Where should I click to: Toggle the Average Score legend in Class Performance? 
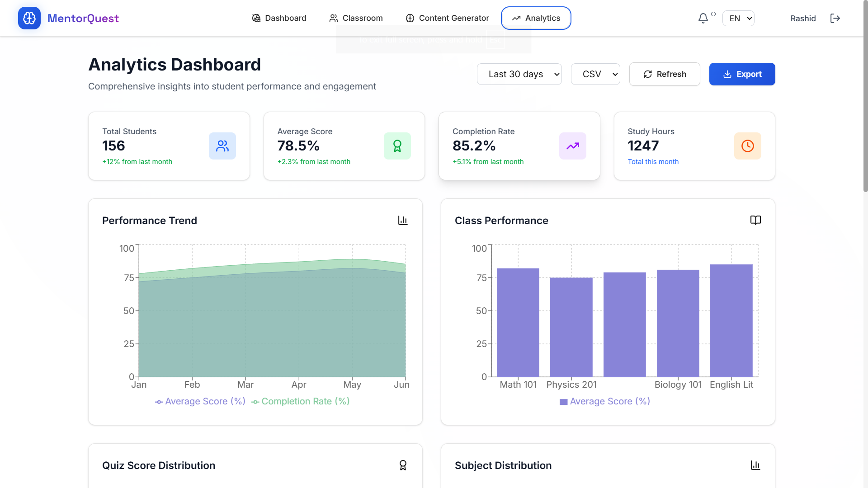click(x=605, y=401)
